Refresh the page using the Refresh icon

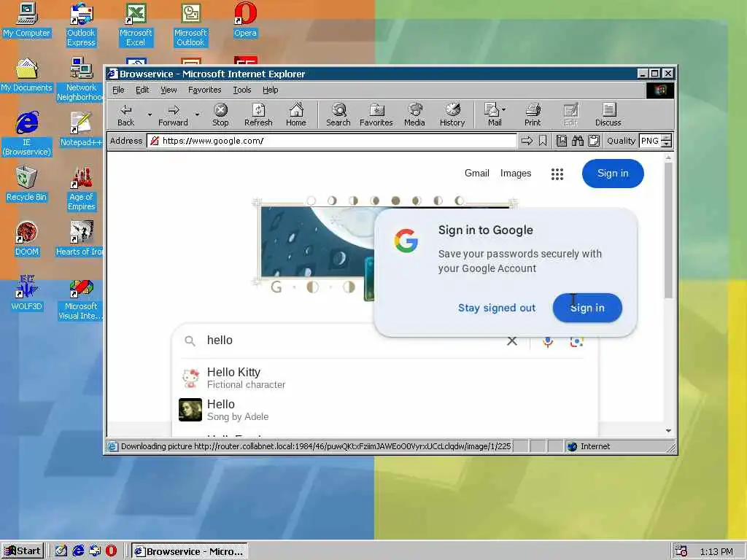pyautogui.click(x=258, y=114)
